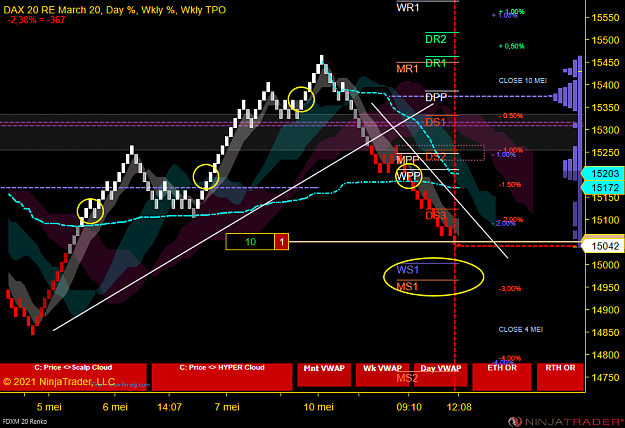Click the CLOSE 10 MEI label
625x428 pixels.
tap(523, 80)
